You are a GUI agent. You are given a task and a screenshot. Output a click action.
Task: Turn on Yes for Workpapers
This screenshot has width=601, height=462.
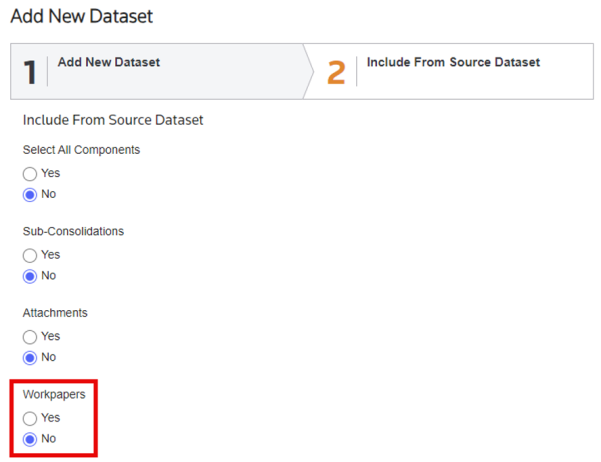(x=30, y=418)
